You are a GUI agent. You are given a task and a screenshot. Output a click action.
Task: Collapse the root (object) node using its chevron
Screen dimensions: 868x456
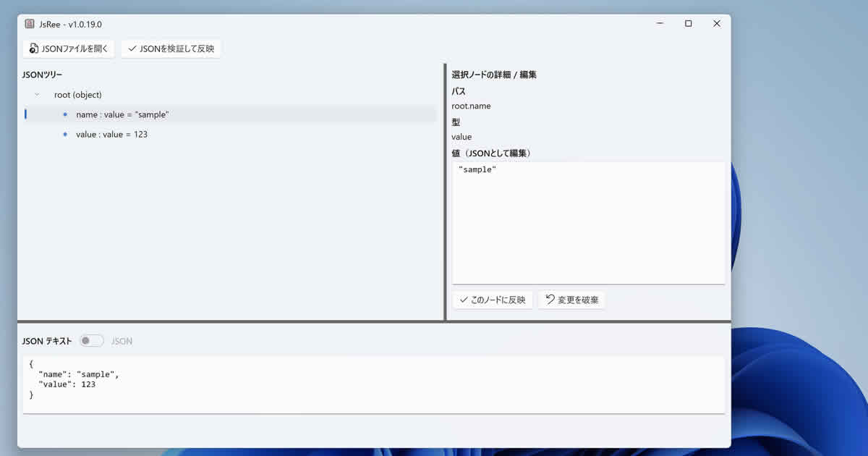pyautogui.click(x=38, y=94)
